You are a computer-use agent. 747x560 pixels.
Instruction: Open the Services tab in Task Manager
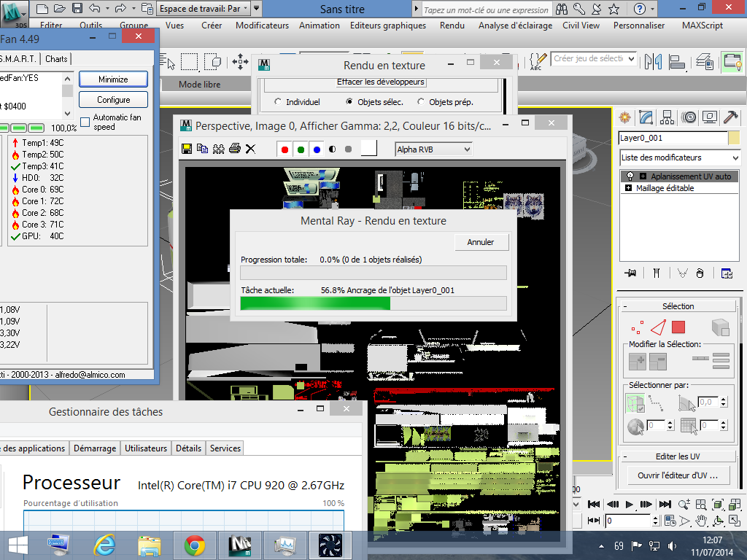(225, 448)
